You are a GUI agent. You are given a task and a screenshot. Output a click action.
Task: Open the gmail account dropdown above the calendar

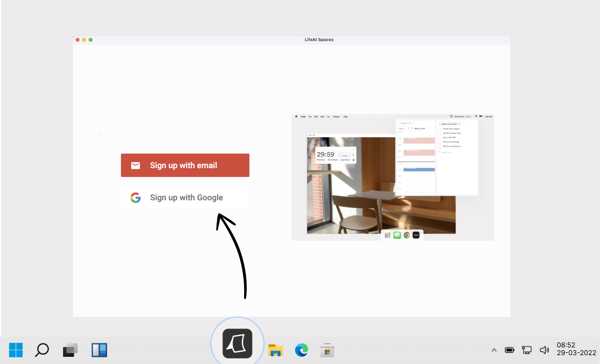click(x=413, y=123)
